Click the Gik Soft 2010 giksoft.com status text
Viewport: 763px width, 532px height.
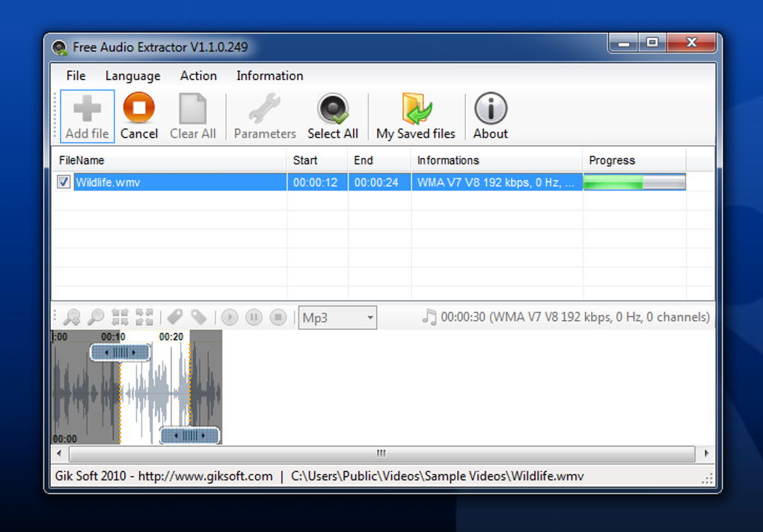pos(164,476)
